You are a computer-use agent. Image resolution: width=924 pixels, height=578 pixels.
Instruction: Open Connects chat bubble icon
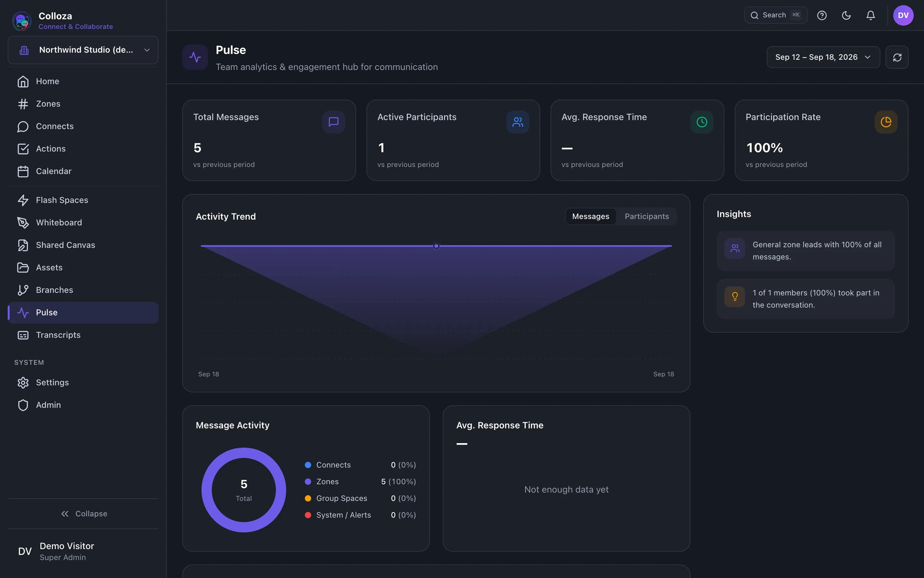click(x=23, y=127)
